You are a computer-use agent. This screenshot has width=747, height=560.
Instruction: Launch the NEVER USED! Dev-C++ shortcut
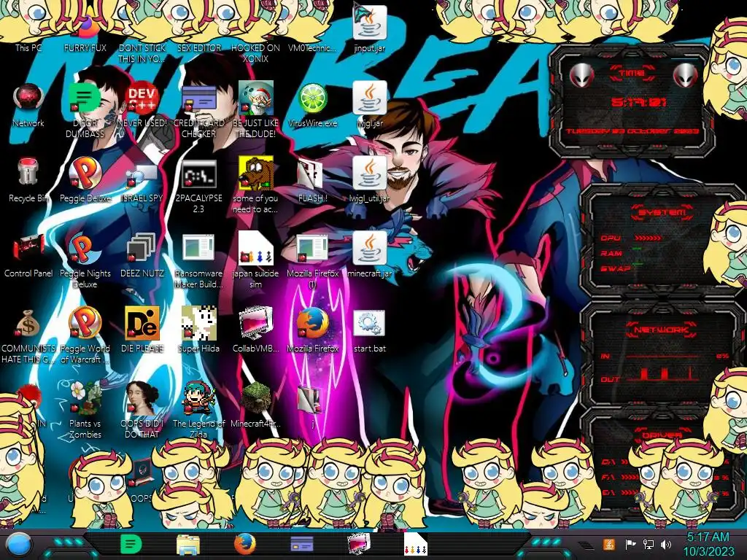142,105
